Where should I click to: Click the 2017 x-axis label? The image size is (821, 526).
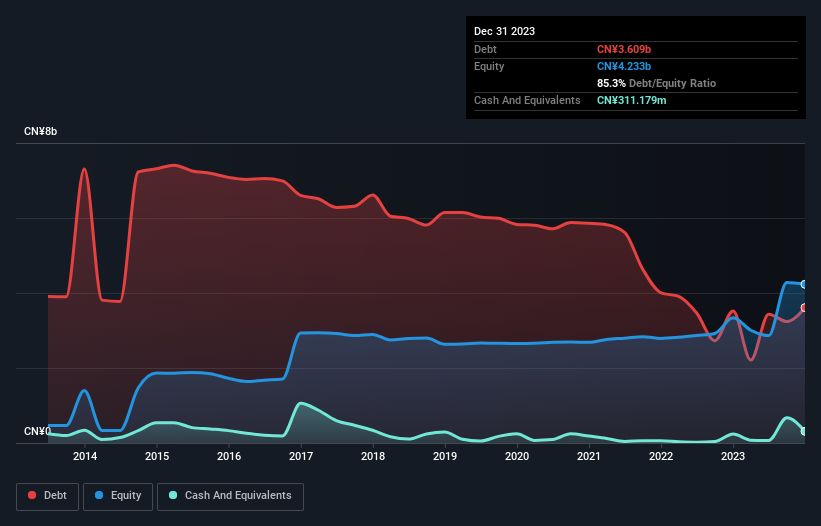[x=301, y=456]
